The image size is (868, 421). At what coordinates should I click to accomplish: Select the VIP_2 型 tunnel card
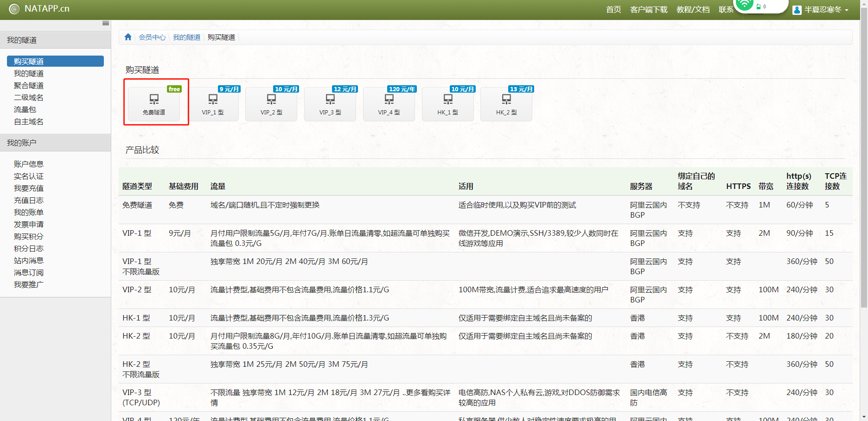tap(271, 104)
